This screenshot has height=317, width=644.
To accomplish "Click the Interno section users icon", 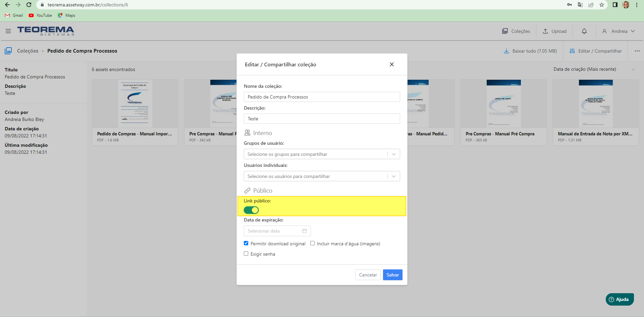I will coord(247,133).
